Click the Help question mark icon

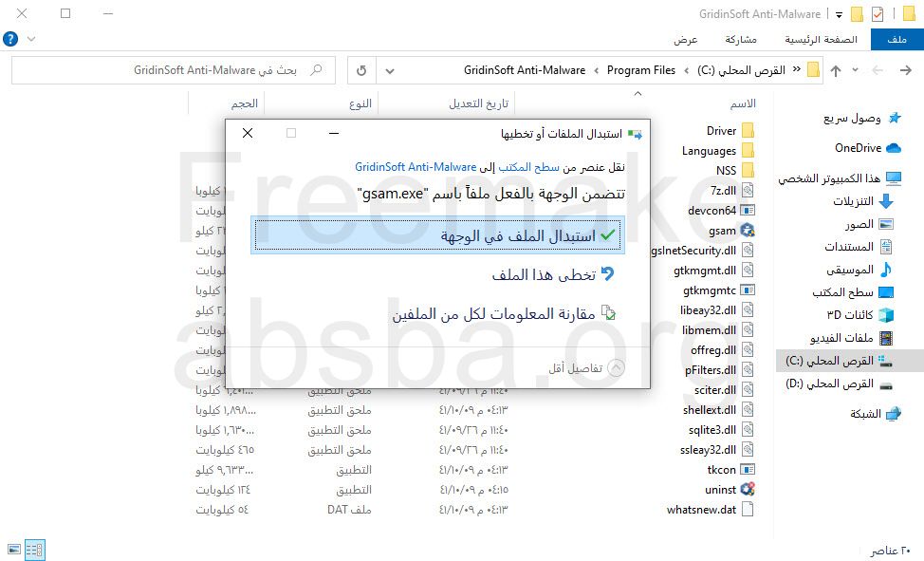10,39
